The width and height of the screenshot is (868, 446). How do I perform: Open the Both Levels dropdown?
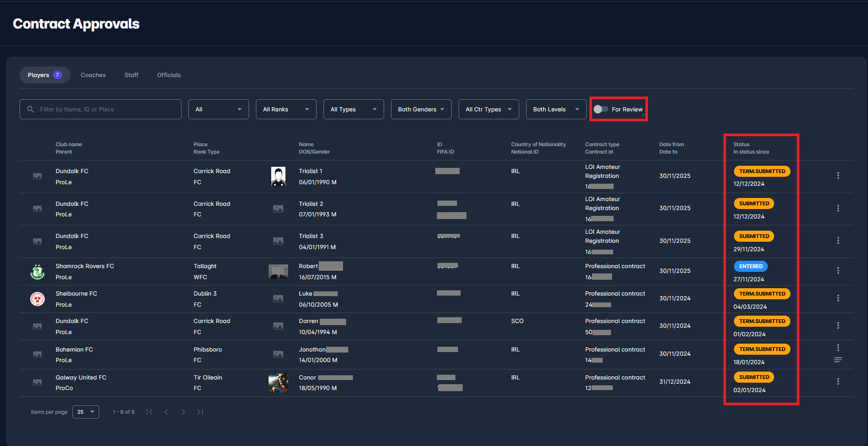tap(556, 109)
